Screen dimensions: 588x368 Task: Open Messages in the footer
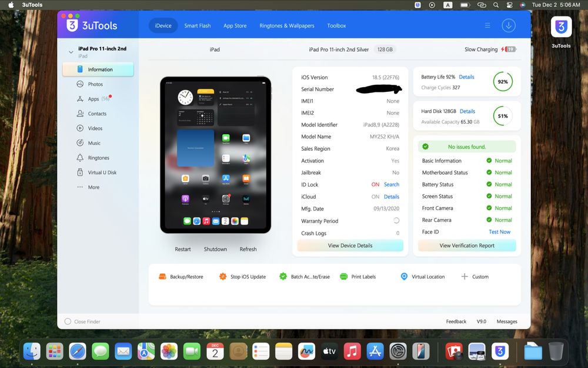507,321
